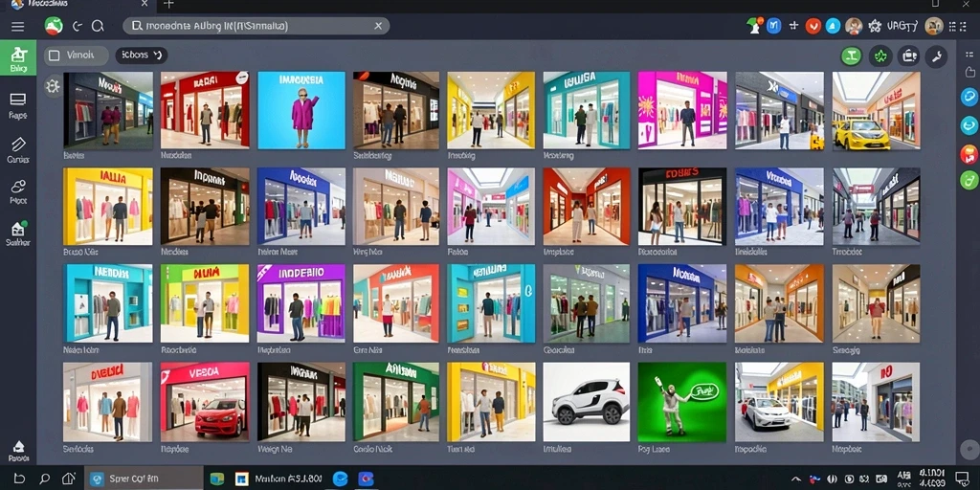
Task: Tick the checkbox in the top-left filter pill
Action: click(55, 56)
